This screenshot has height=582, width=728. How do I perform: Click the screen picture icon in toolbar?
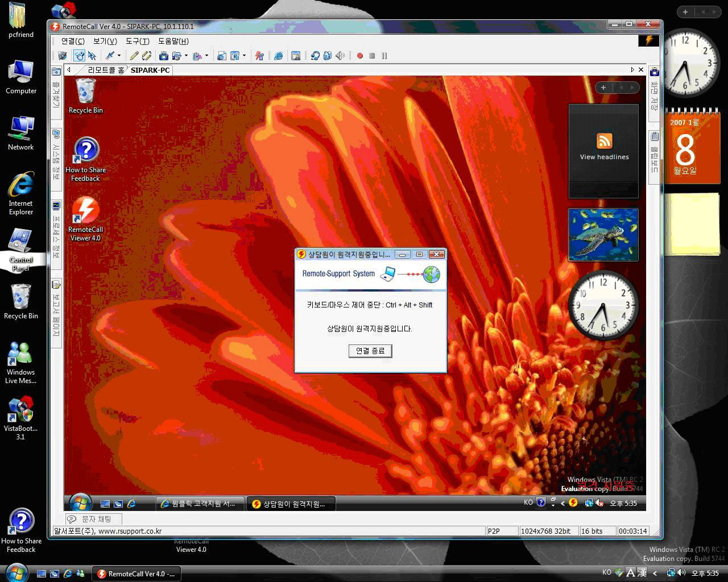pyautogui.click(x=296, y=56)
